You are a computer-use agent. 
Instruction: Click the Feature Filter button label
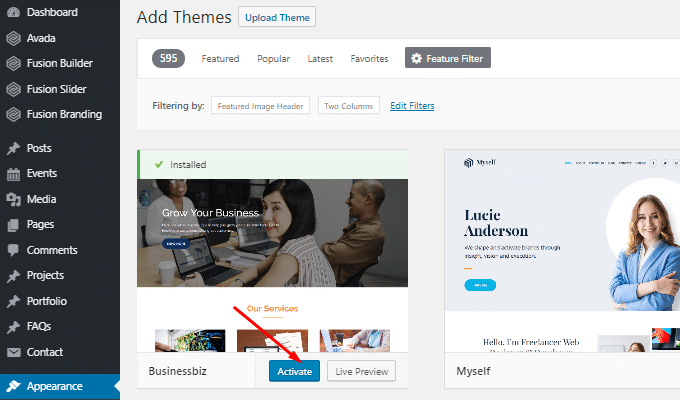[x=454, y=59]
